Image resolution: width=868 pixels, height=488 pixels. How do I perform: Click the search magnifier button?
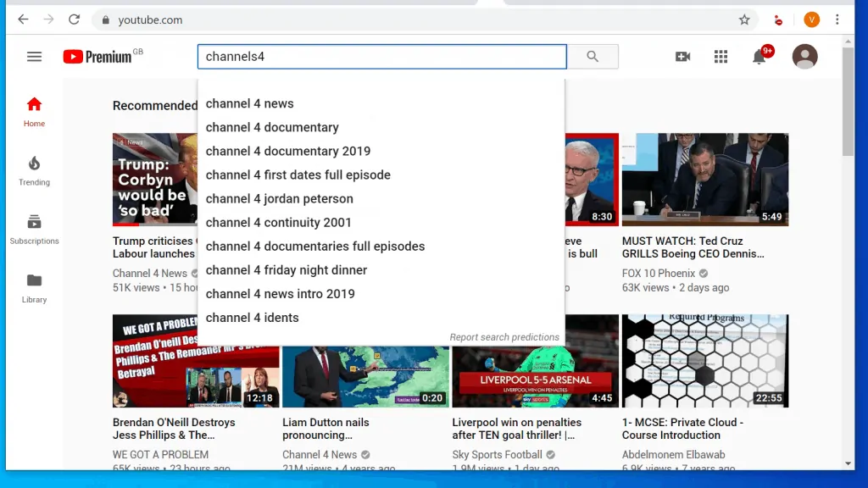coord(593,57)
